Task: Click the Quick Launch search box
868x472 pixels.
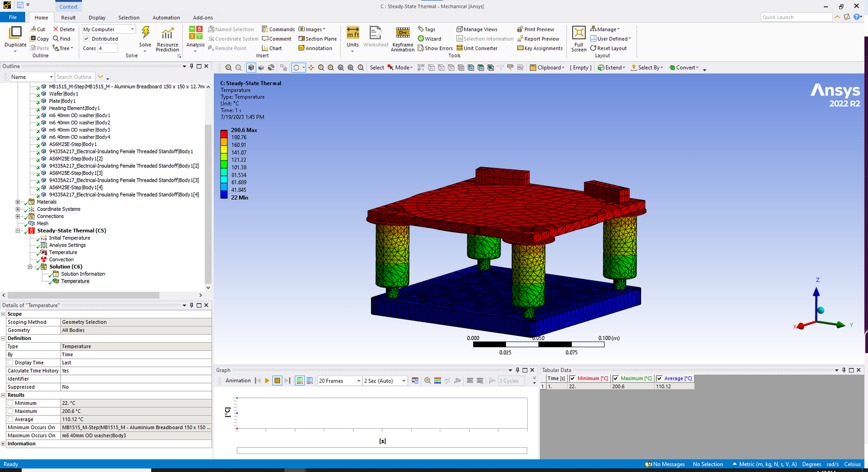Action: 797,17
